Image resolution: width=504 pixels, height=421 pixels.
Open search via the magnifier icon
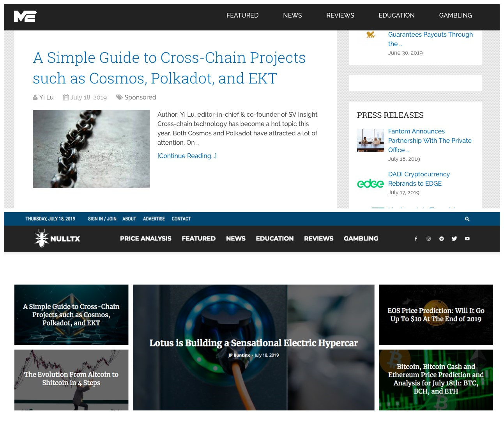click(x=467, y=219)
